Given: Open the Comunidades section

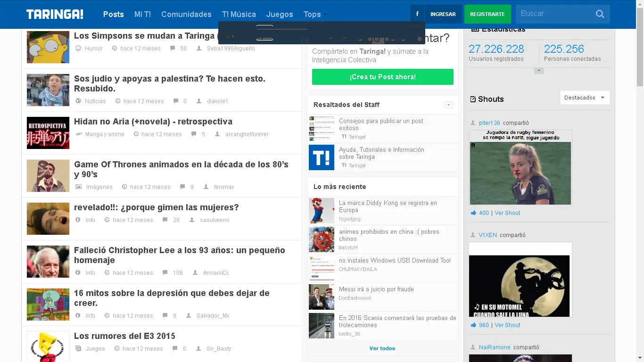Looking at the screenshot, I should point(186,14).
